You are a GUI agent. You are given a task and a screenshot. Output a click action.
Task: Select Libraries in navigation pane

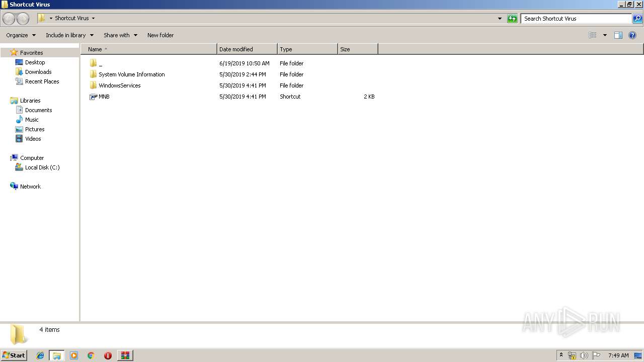(x=30, y=101)
